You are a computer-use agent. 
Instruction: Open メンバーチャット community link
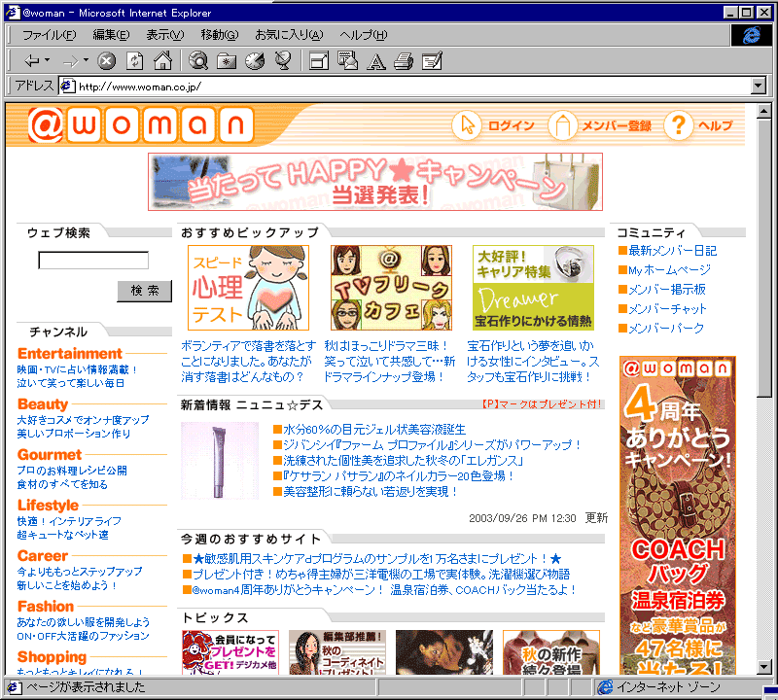[x=667, y=308]
